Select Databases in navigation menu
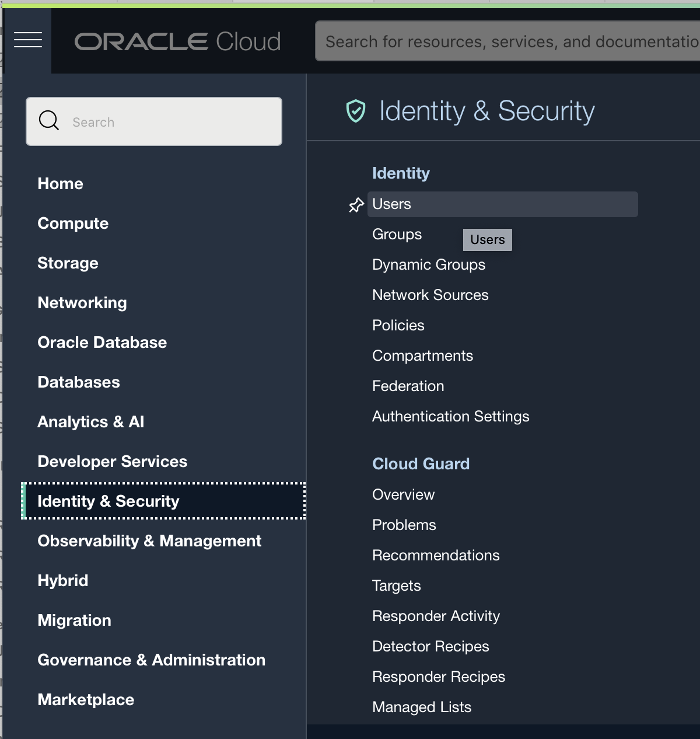The width and height of the screenshot is (700, 739). (79, 382)
